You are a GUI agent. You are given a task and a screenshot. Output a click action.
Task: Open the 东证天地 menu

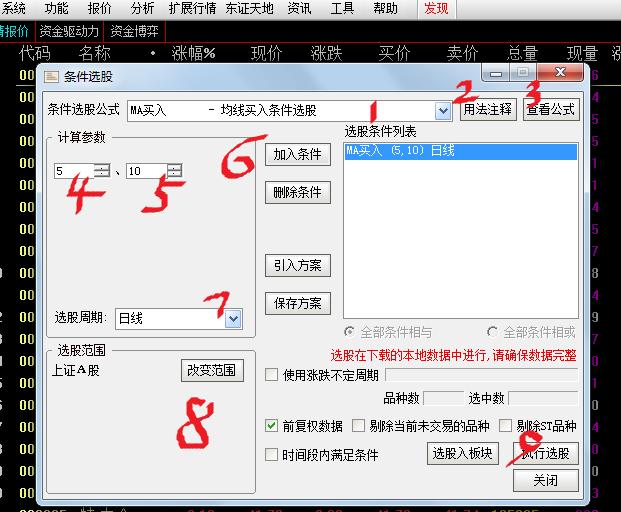pos(250,8)
